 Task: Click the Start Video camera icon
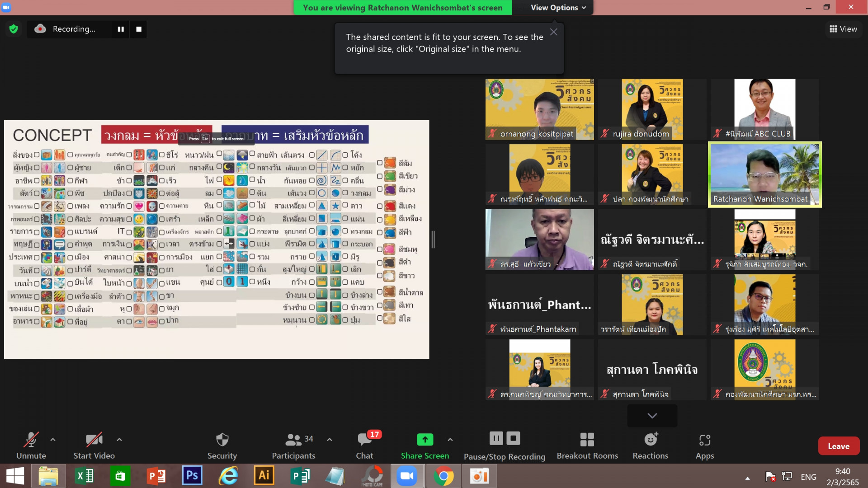94,440
